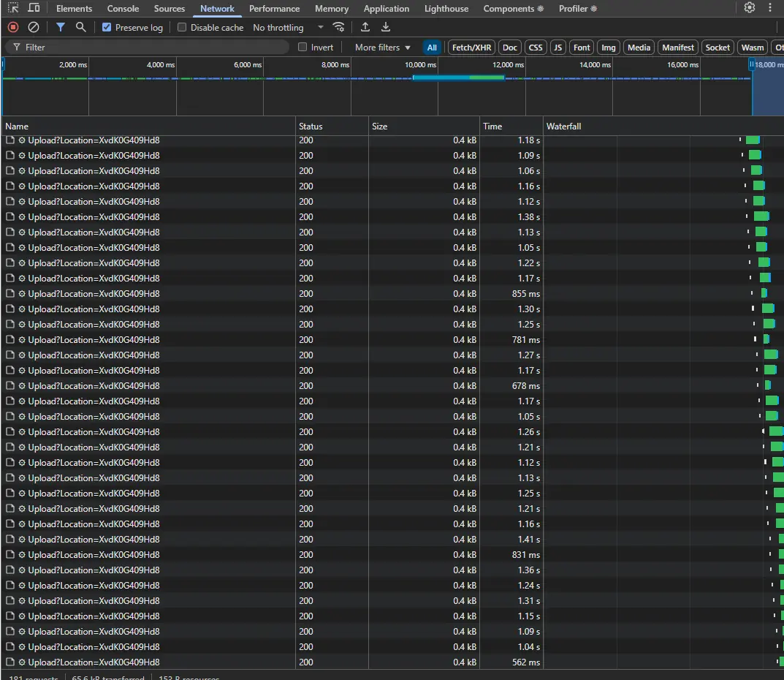Click the Filter text input field

point(146,47)
